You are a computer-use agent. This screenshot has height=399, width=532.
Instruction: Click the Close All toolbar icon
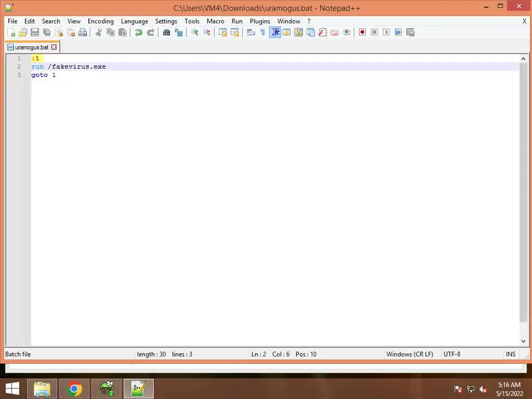click(x=71, y=32)
